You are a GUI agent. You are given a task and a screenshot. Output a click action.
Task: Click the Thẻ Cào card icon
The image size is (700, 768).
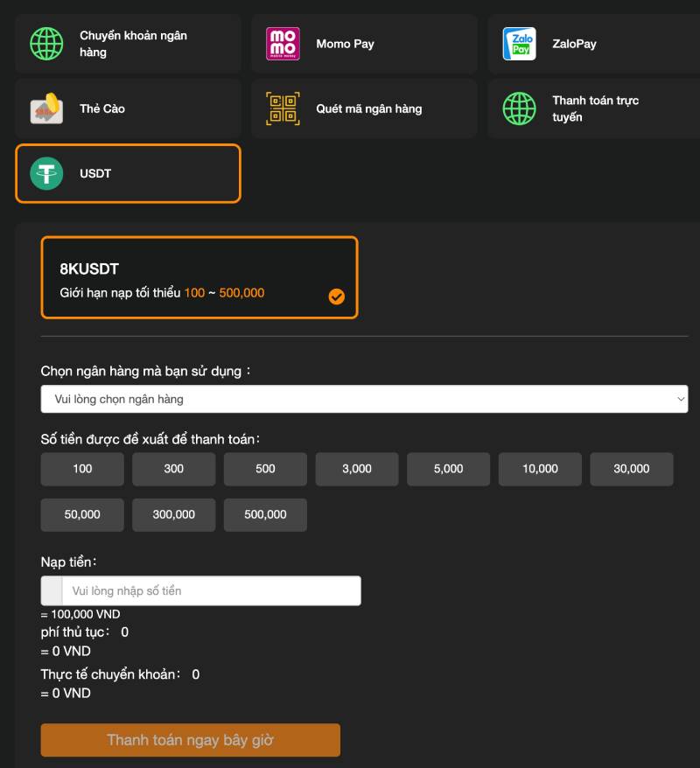click(x=46, y=108)
